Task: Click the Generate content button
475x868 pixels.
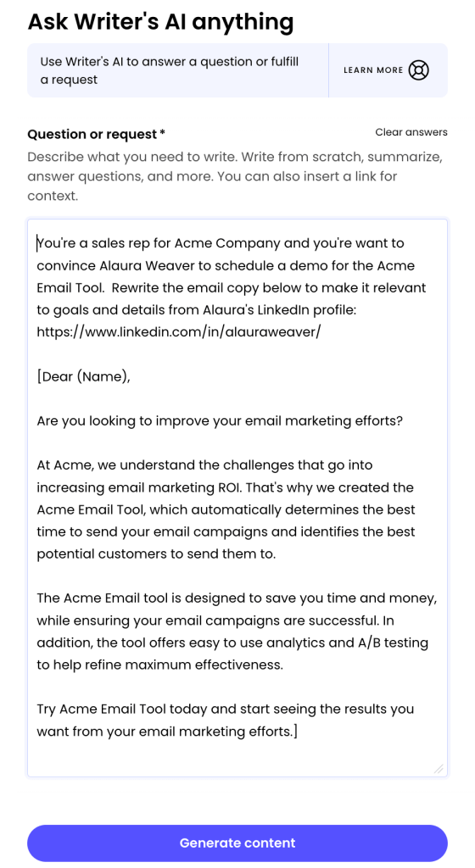Action: pos(237,843)
